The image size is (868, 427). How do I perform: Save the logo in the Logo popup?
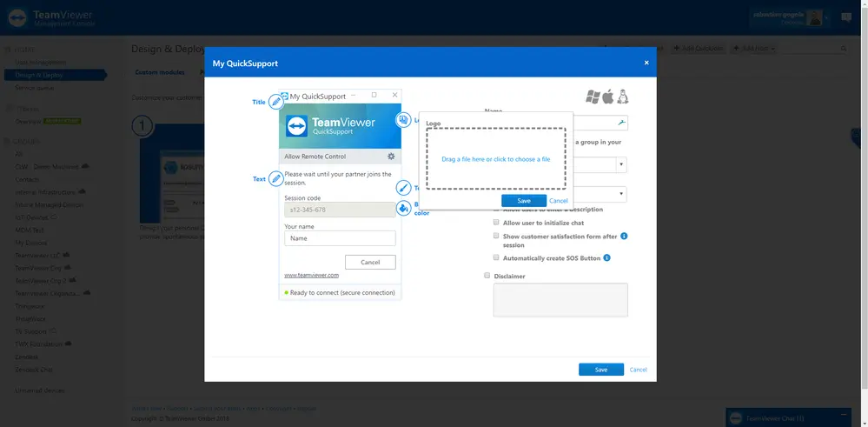(x=524, y=201)
